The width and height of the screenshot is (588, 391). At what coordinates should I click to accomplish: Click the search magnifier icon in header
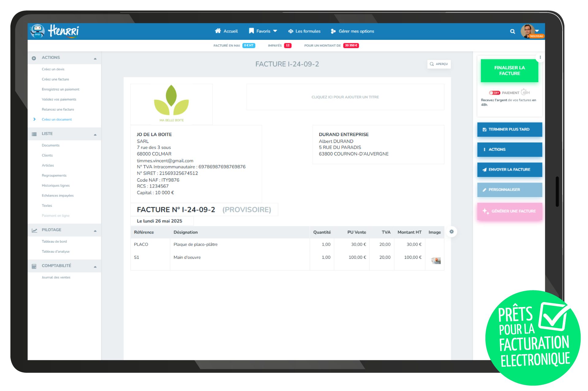[x=512, y=31]
